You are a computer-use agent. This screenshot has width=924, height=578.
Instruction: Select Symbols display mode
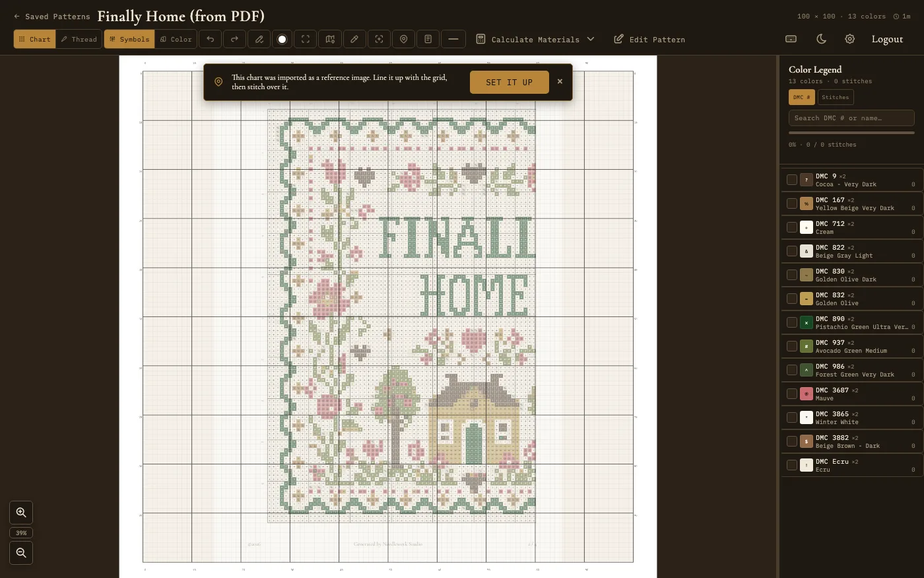point(129,39)
